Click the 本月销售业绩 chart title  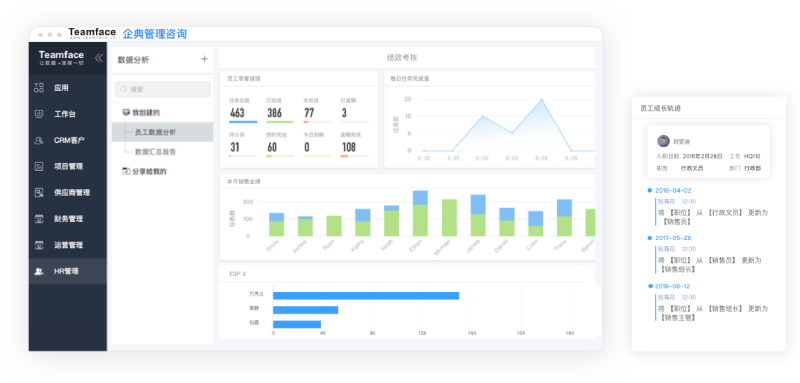pyautogui.click(x=243, y=181)
